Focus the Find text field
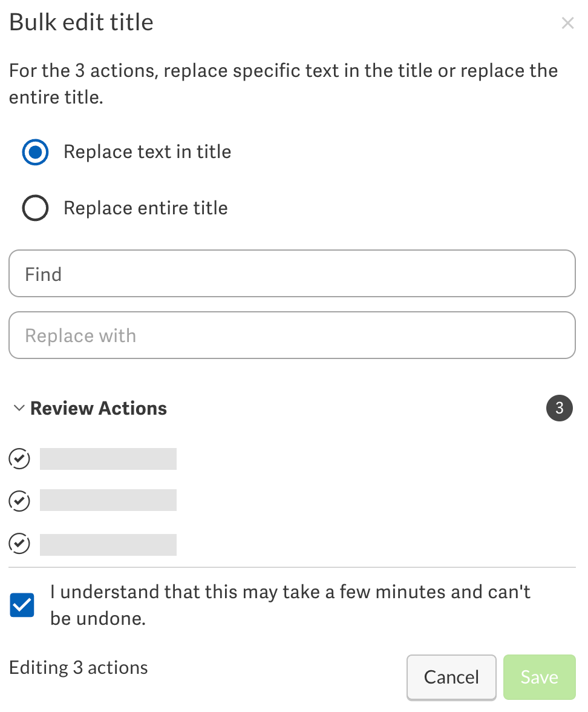This screenshot has width=588, height=712. coord(292,274)
